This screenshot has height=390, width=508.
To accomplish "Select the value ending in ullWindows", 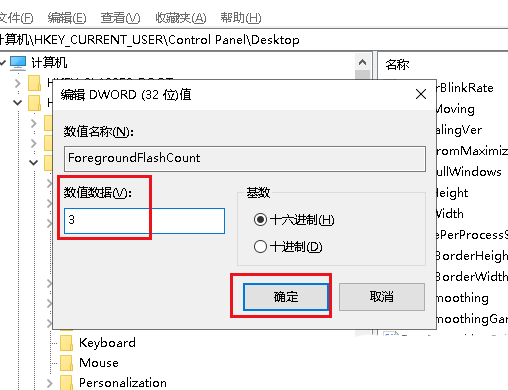I will pyautogui.click(x=469, y=172).
